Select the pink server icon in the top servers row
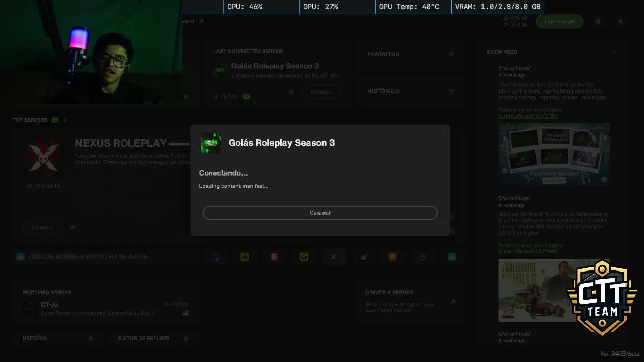Screen dimensions: 644x362 point(274,257)
